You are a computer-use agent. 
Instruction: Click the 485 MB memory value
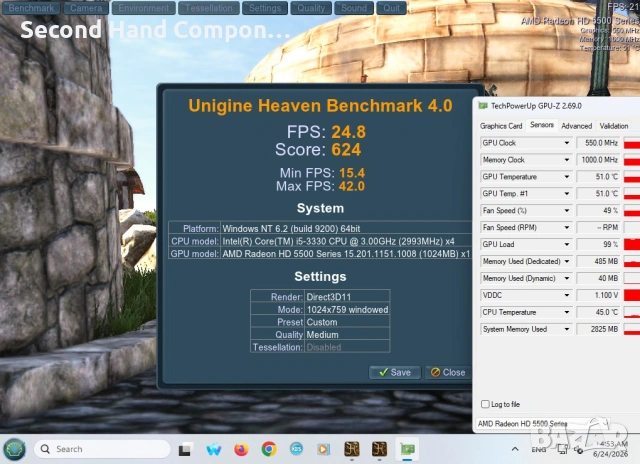(x=597, y=261)
